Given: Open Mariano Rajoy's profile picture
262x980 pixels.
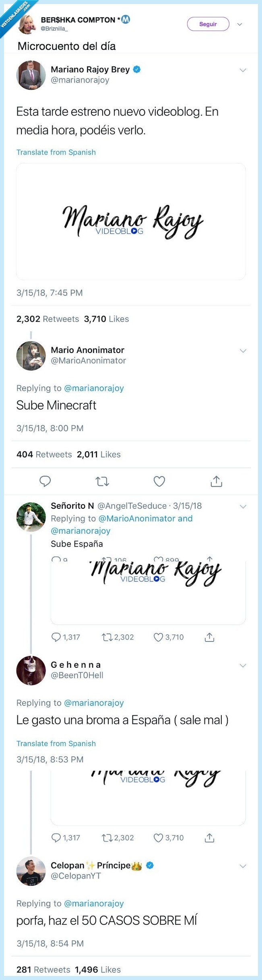Looking at the screenshot, I should coord(31,75).
